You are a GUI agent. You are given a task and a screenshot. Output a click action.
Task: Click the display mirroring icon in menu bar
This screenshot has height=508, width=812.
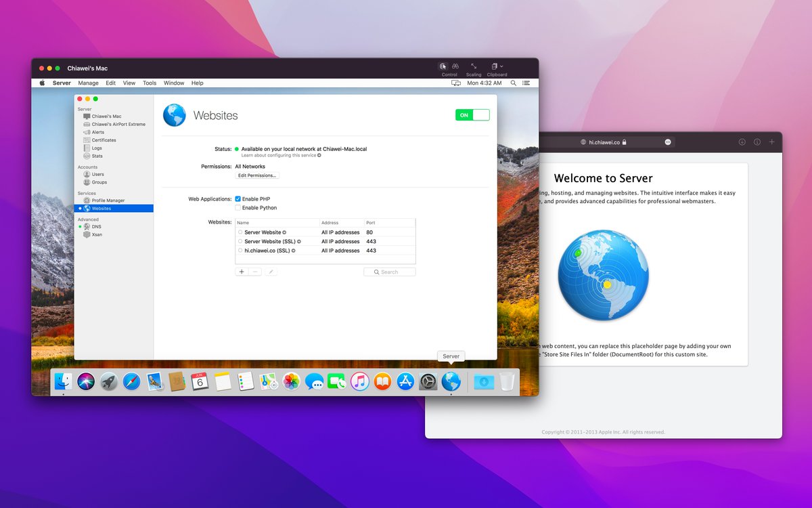456,83
